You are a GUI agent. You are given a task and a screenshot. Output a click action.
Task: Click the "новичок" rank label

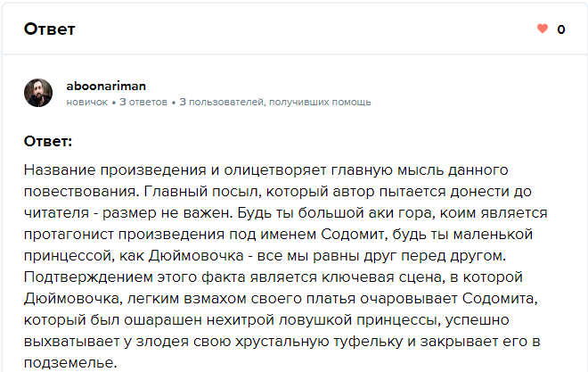87,102
